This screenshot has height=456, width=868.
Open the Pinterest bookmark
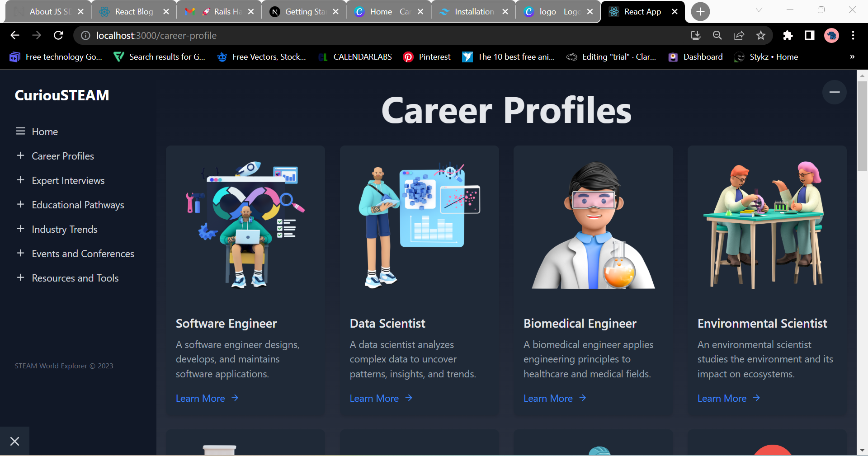click(427, 57)
